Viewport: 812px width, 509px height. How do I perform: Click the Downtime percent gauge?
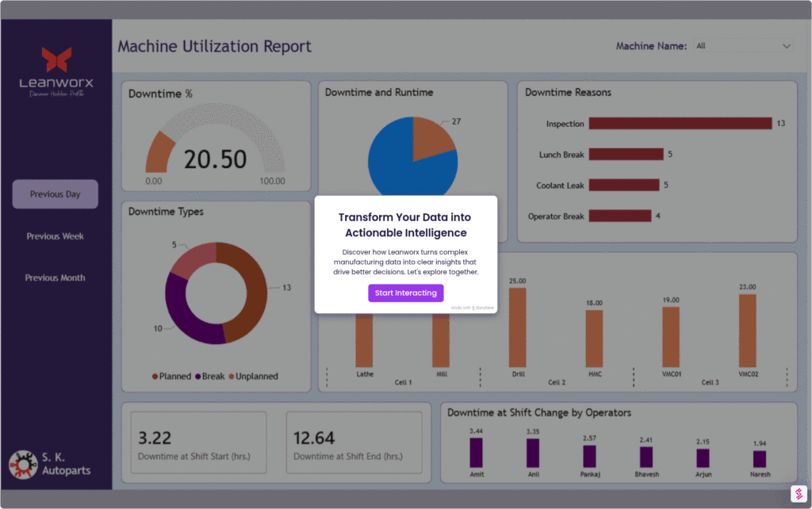tap(216, 143)
